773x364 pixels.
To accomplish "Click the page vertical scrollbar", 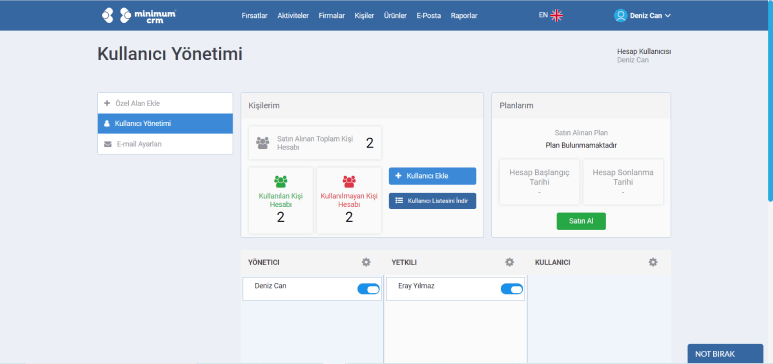I will click(770, 101).
